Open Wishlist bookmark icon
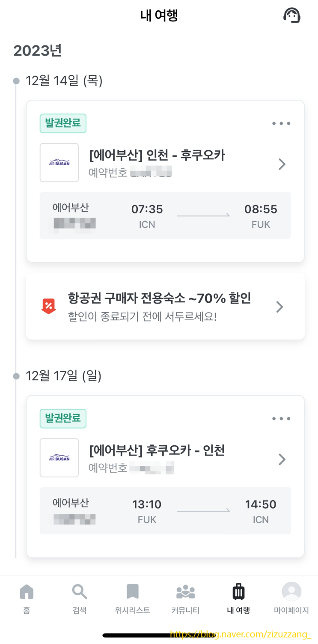318x644 pixels. click(132, 592)
